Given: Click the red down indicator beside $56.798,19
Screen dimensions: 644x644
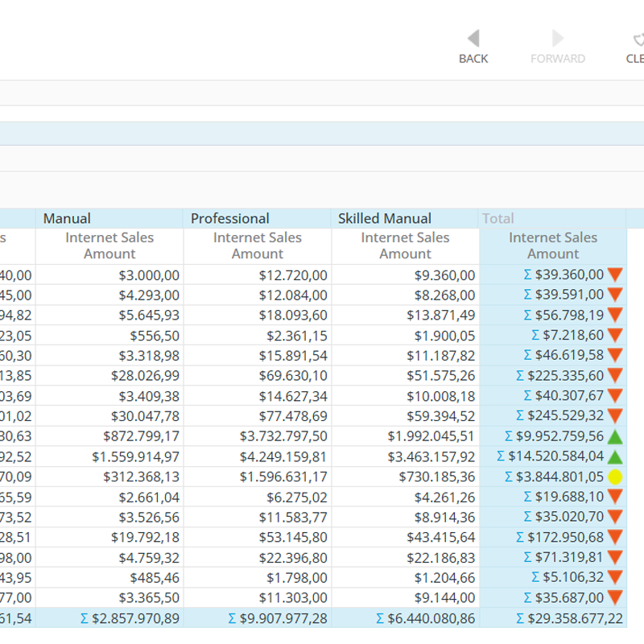Looking at the screenshot, I should tap(615, 315).
